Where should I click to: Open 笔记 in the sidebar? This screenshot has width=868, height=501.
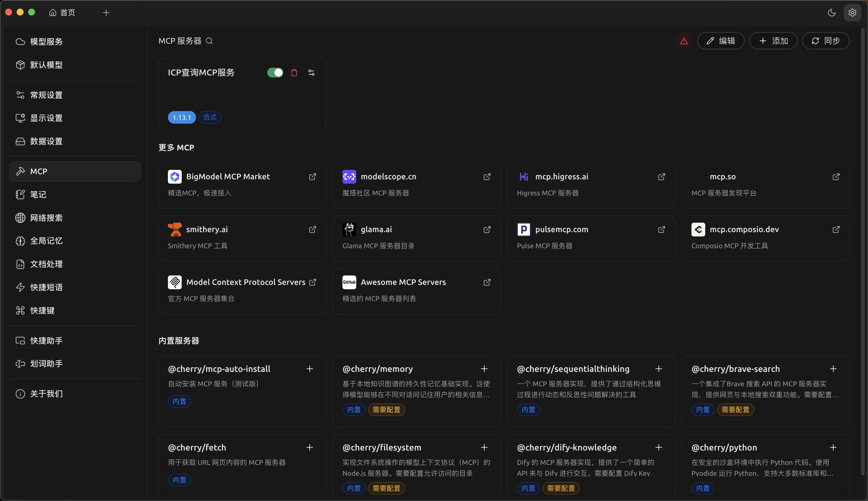click(75, 195)
